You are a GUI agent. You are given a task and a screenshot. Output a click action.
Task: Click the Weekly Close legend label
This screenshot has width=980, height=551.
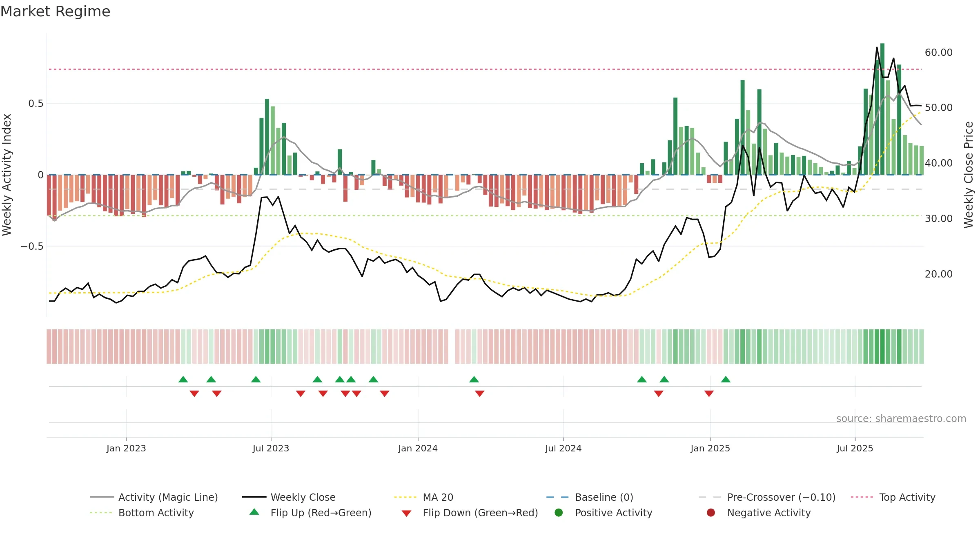tap(303, 497)
